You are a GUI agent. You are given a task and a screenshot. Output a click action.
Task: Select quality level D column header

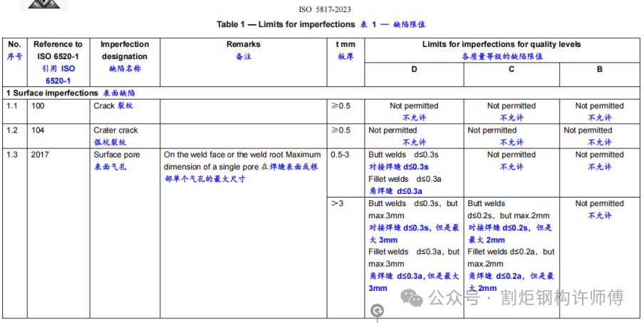pyautogui.click(x=414, y=69)
